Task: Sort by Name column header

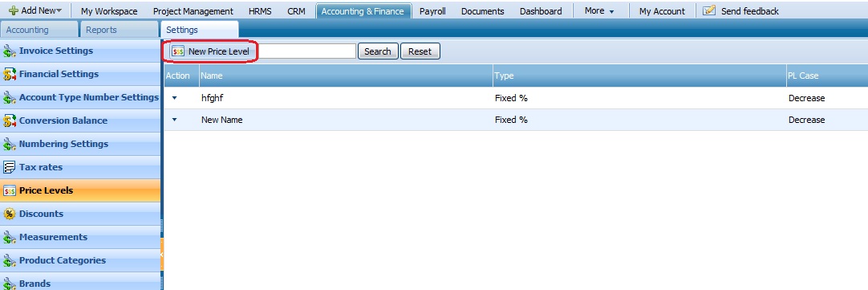Action: click(346, 76)
